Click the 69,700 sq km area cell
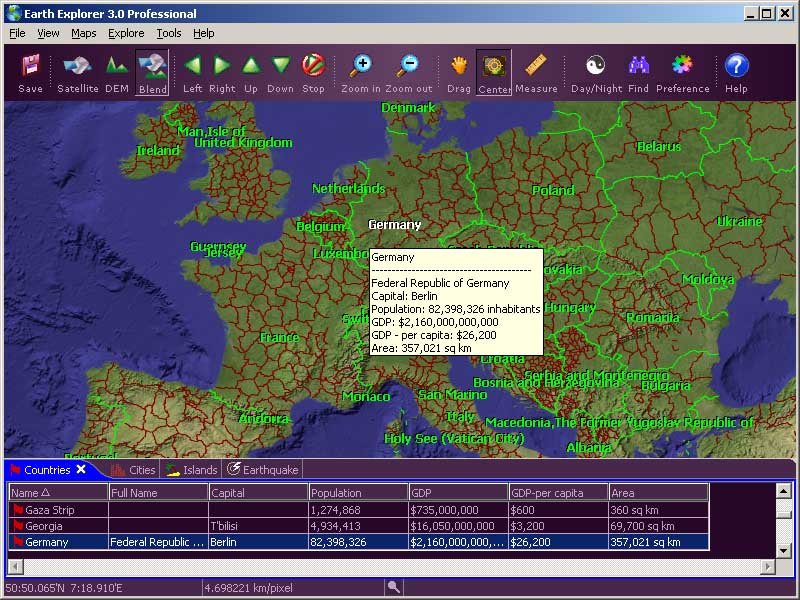Image resolution: width=800 pixels, height=600 pixels. pos(659,526)
